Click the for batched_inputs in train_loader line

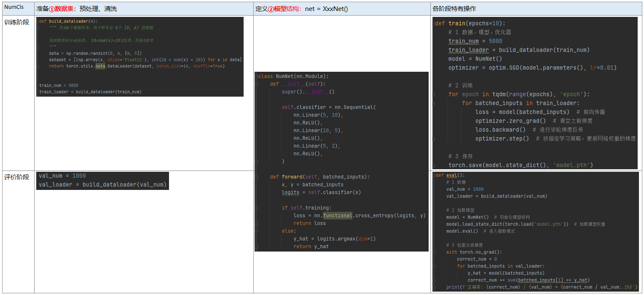pos(521,103)
